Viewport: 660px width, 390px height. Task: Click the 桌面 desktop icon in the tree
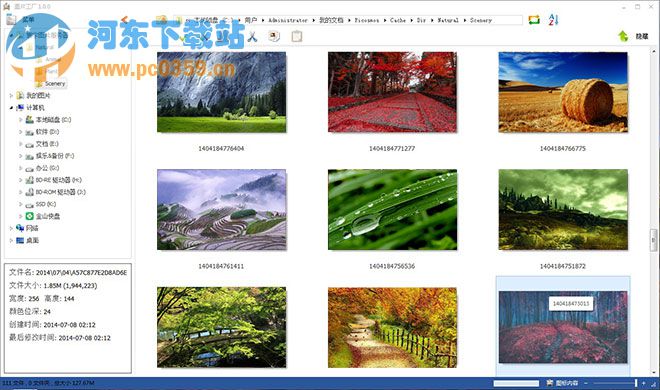(20, 240)
